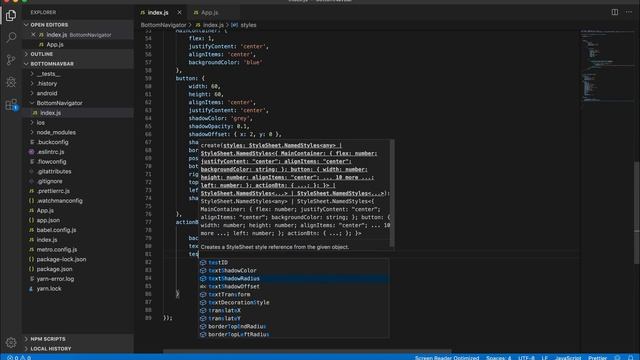Open the Source Control view
The width and height of the screenshot is (640, 360).
pyautogui.click(x=11, y=60)
